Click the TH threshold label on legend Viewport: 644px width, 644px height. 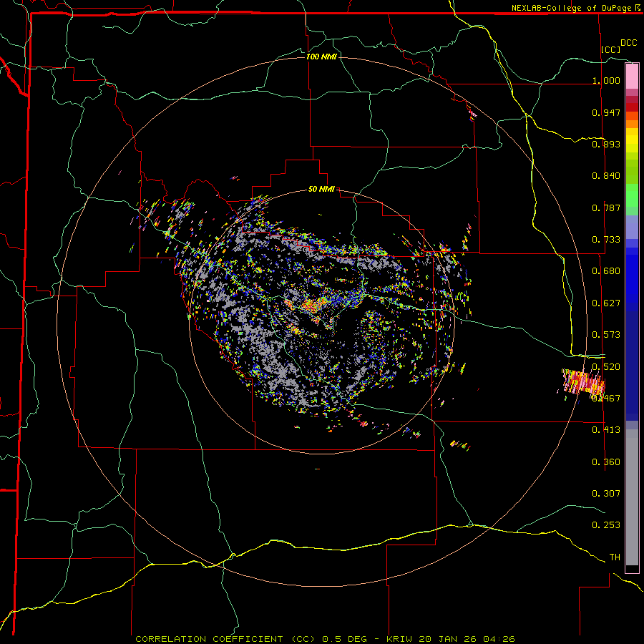click(615, 557)
